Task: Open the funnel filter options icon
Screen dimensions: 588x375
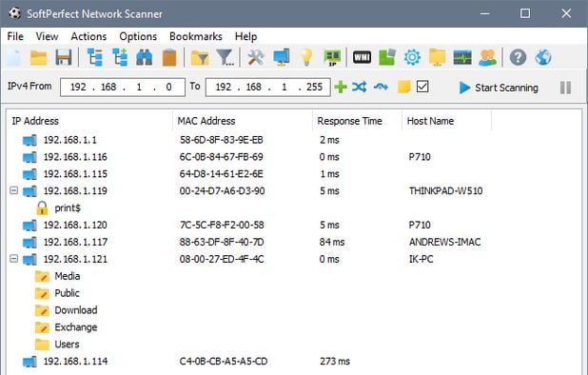Action: pyautogui.click(x=225, y=58)
